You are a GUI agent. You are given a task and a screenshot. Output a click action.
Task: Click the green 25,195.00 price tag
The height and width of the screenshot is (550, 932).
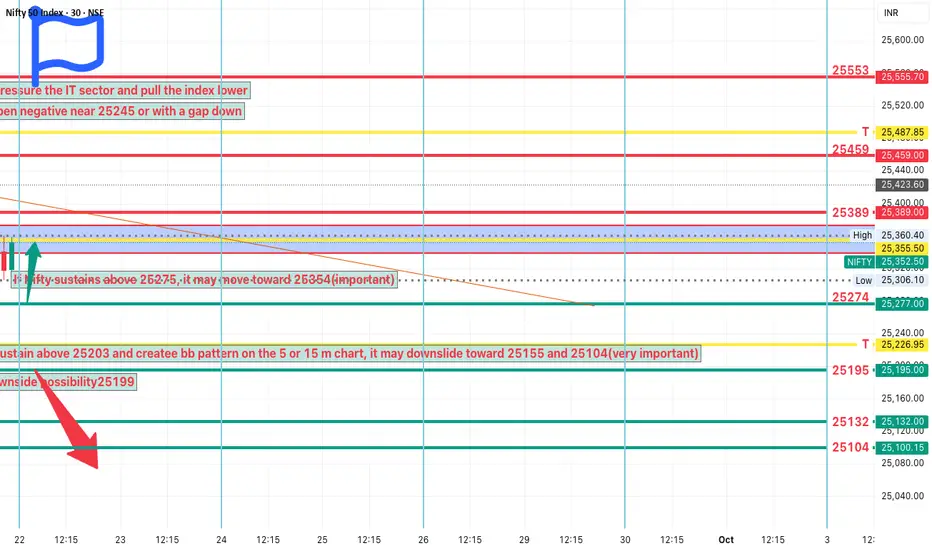[x=902, y=370]
